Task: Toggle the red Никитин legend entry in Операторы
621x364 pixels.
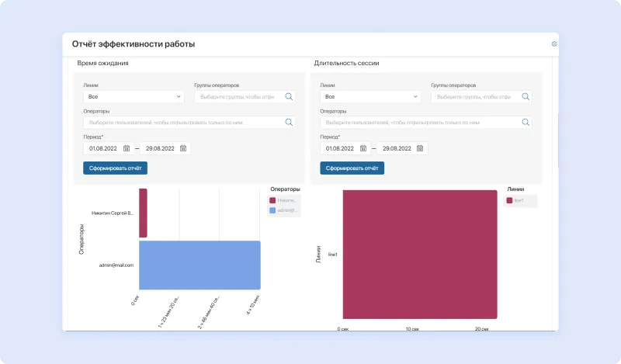Action: click(x=283, y=200)
